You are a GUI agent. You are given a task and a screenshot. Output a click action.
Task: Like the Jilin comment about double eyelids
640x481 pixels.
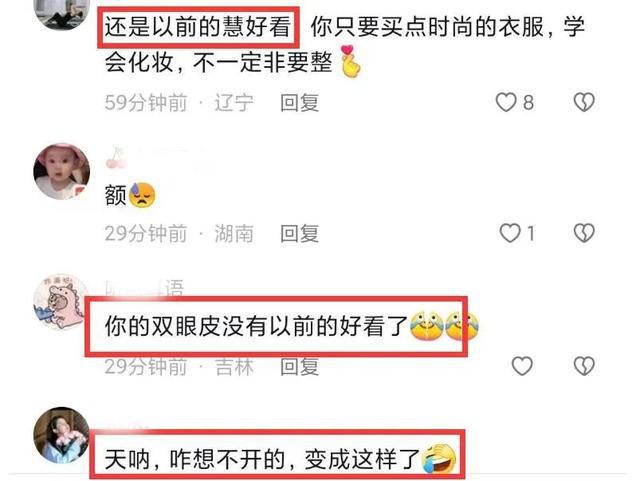(522, 366)
